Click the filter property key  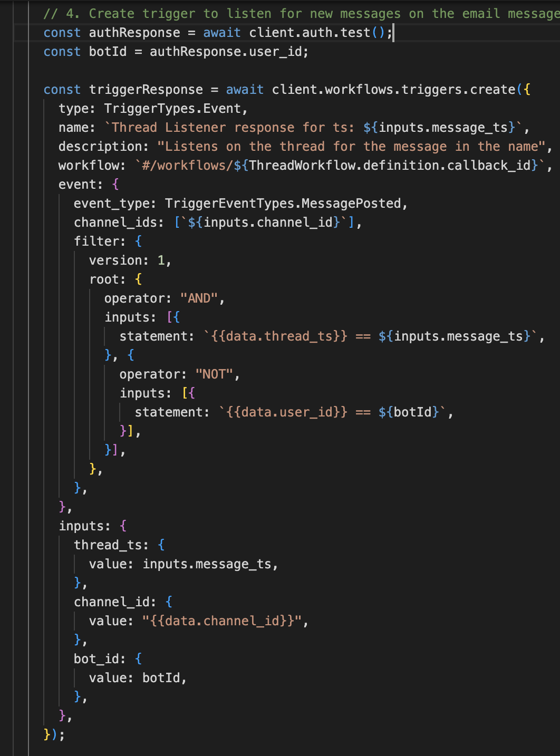[100, 241]
